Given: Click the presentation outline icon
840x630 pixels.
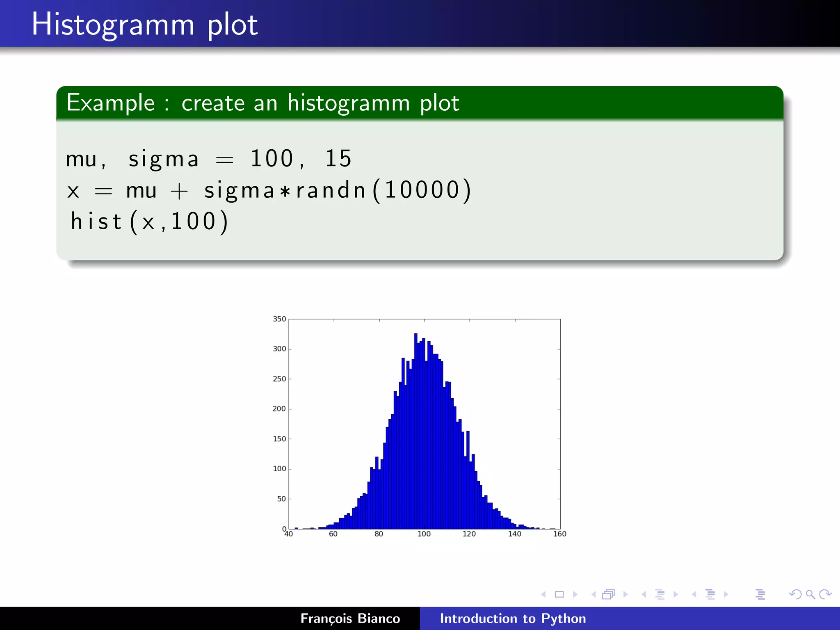Looking at the screenshot, I should click(x=760, y=594).
